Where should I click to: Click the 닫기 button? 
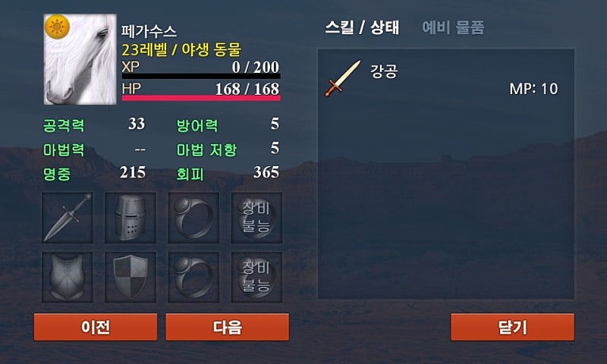513,328
